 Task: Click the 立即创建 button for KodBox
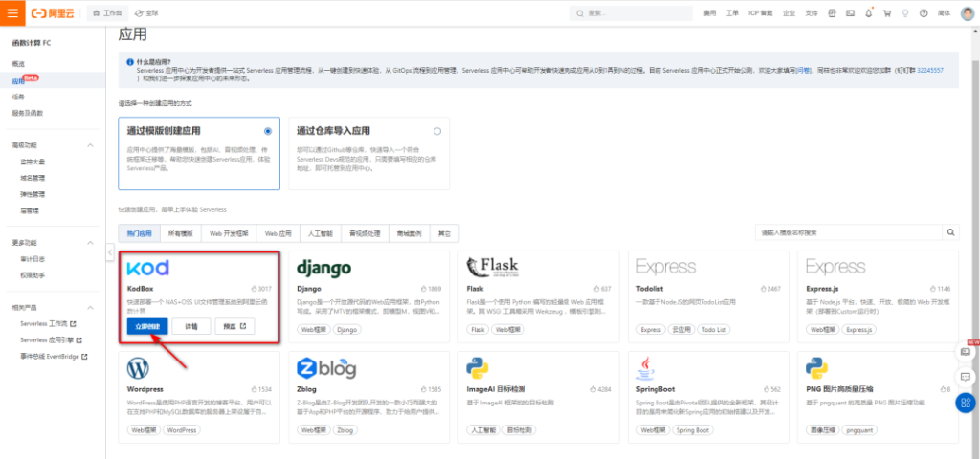point(147,327)
